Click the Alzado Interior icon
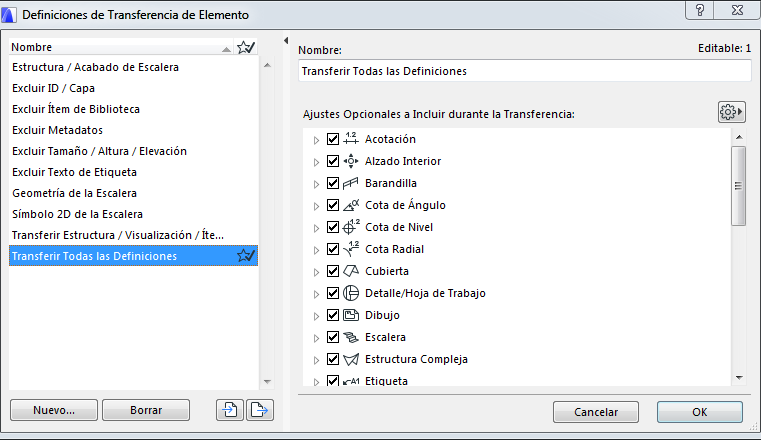 [351, 161]
